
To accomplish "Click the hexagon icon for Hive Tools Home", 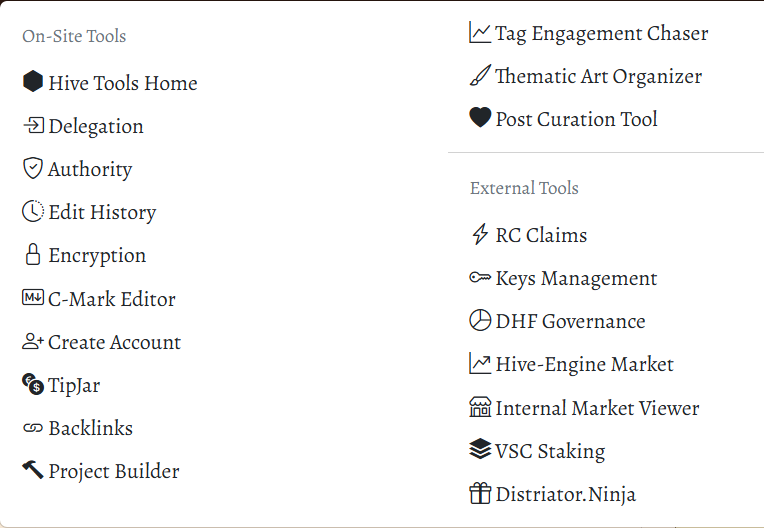I will click(x=33, y=81).
